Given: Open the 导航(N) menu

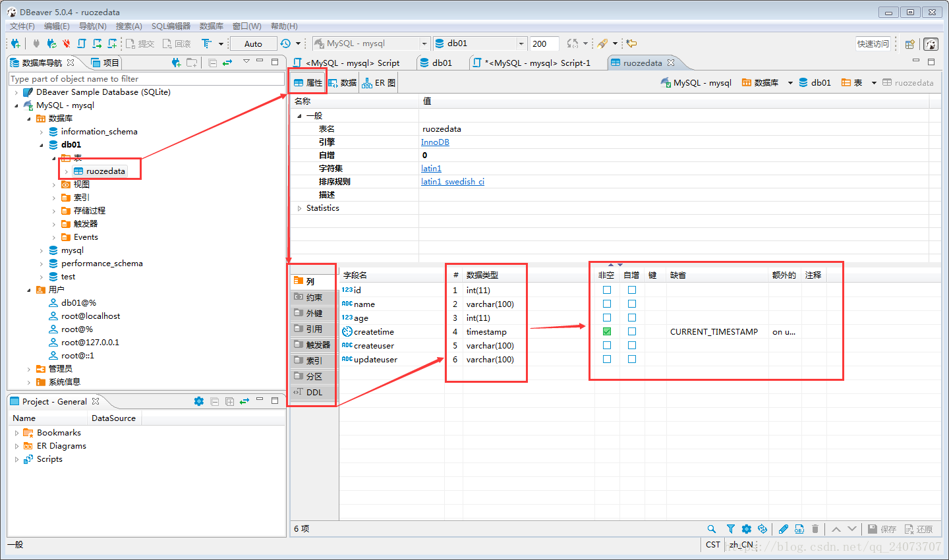Looking at the screenshot, I should (92, 26).
